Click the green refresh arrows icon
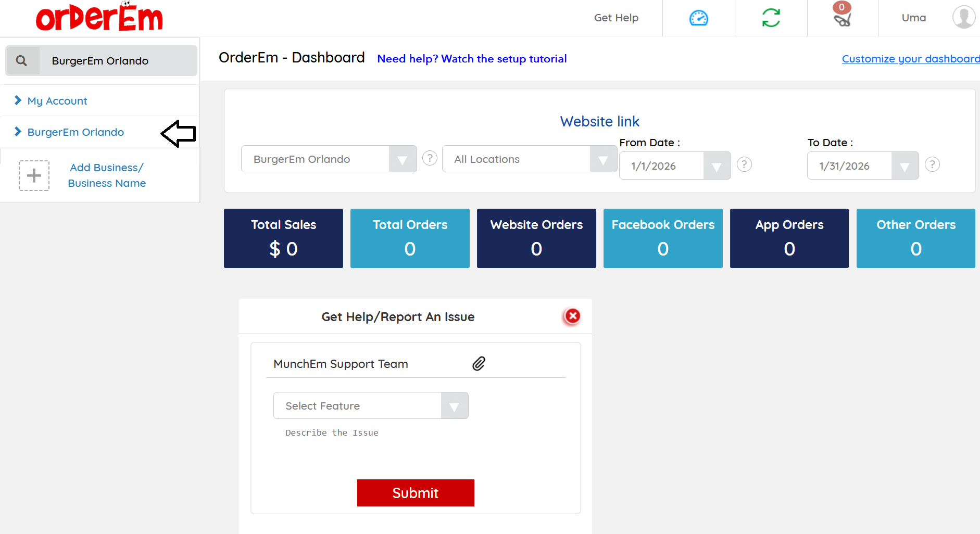The image size is (980, 534). click(771, 18)
